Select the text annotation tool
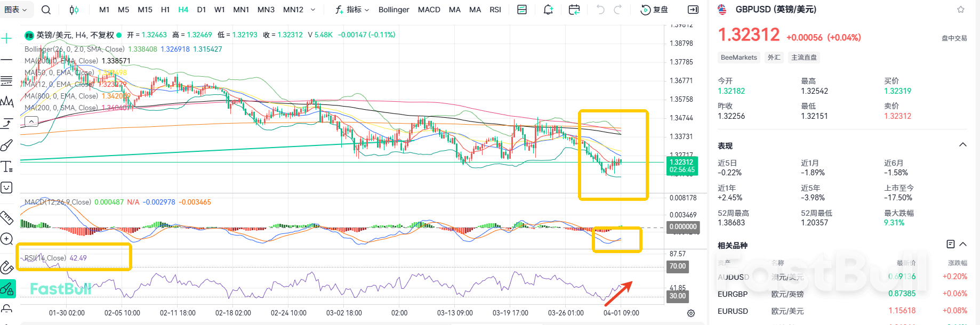The height and width of the screenshot is (325, 980). pos(7,167)
